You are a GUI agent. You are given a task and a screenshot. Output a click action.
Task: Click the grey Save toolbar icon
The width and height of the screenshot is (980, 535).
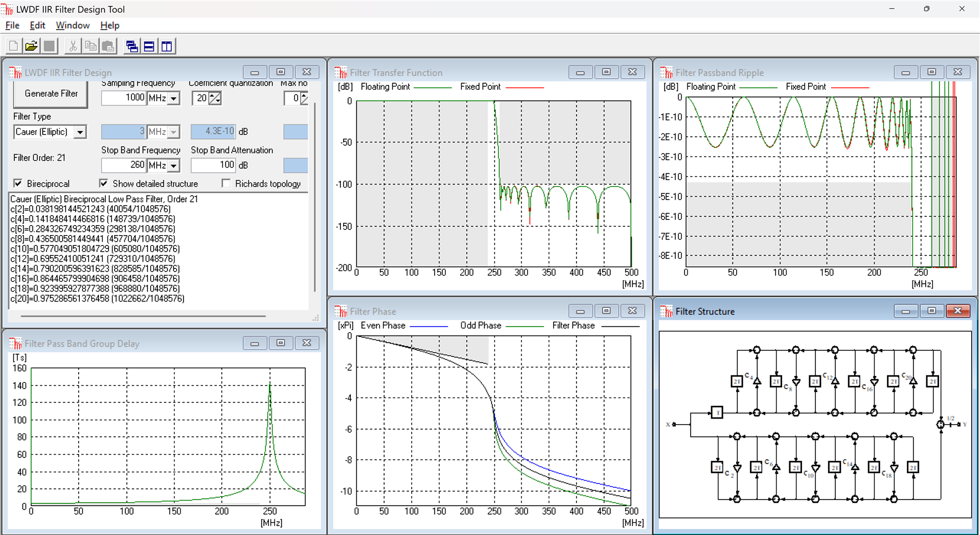click(49, 46)
